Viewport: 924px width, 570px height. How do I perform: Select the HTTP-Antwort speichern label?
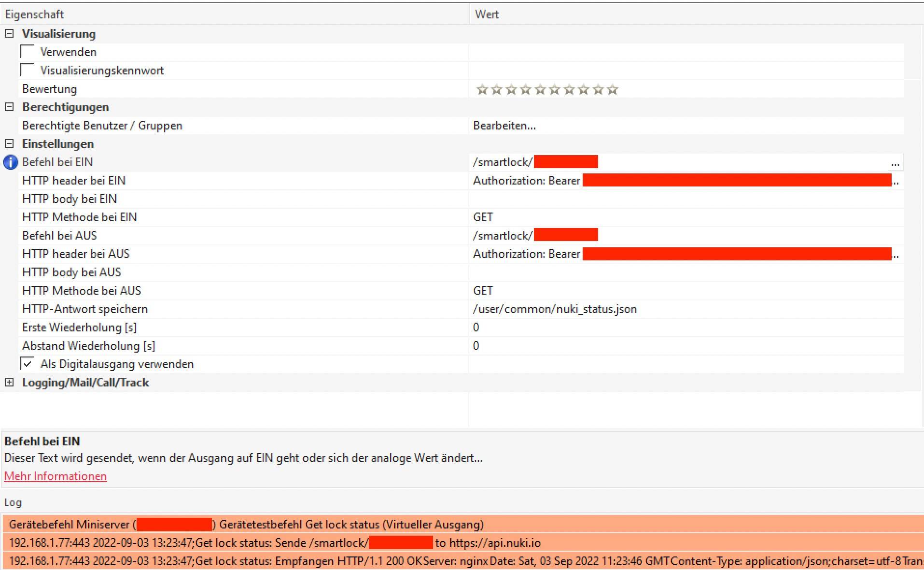coord(85,309)
